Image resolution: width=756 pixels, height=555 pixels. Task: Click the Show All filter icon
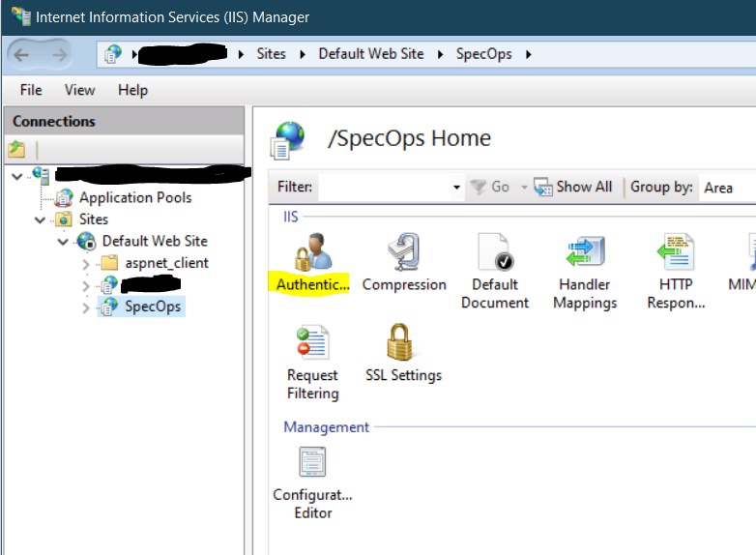click(543, 187)
